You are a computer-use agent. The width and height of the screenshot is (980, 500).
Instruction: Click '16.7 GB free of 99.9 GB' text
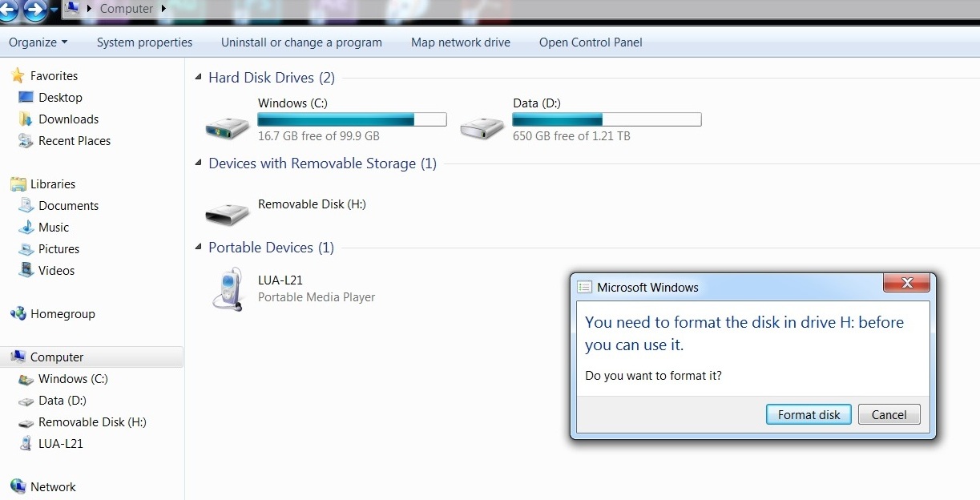319,136
